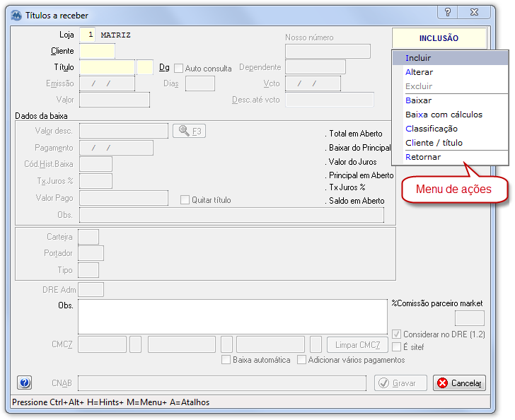Click the application logo in title bar
515x420 pixels.
(16, 16)
